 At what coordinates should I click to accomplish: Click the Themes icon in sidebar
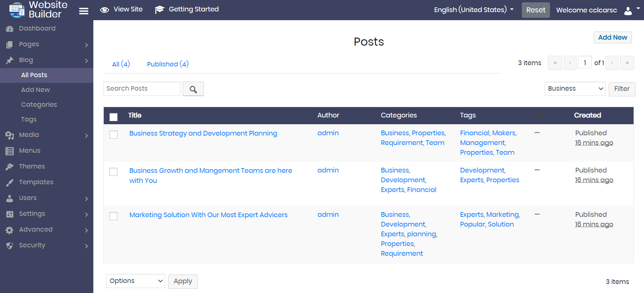pos(10,166)
